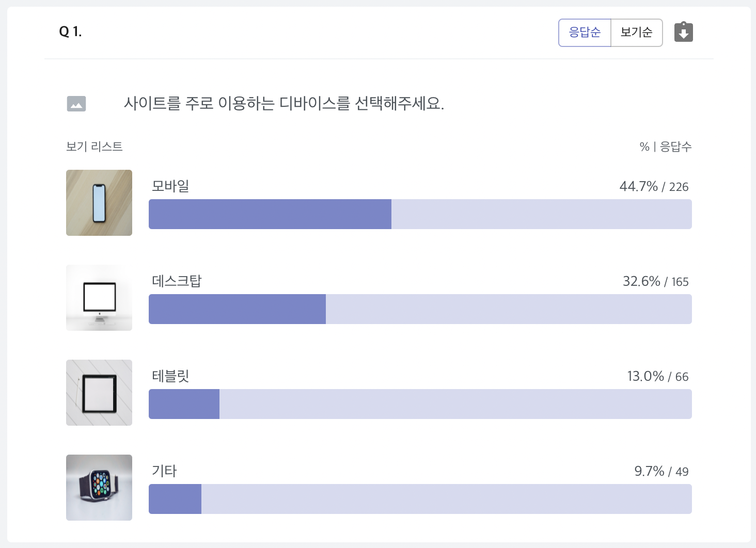Open the 기타 smartwatch thumbnail
Screen dimensions: 756x548
click(99, 488)
